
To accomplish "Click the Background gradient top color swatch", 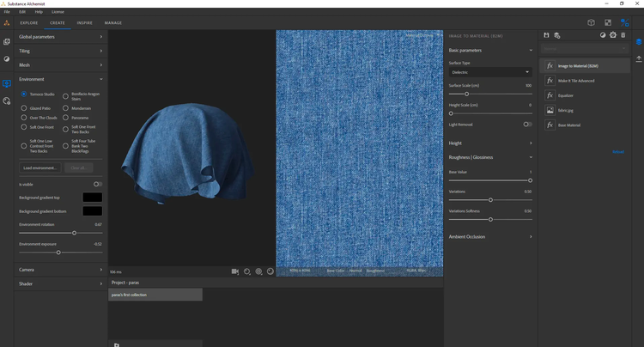I will pos(92,198).
